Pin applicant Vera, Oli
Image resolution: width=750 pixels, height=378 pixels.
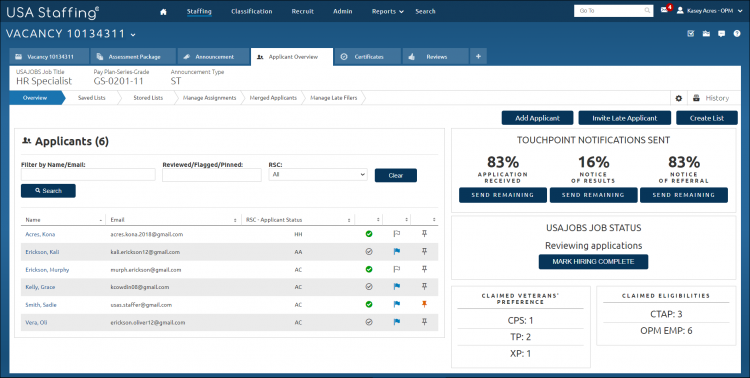click(424, 322)
